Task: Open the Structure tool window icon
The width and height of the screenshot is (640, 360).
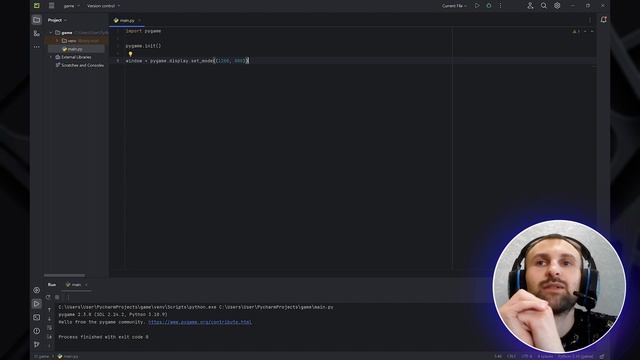Action: tap(37, 33)
